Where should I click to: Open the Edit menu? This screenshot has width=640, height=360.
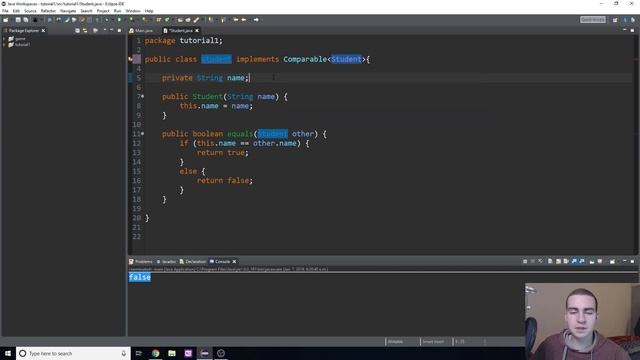(x=16, y=11)
